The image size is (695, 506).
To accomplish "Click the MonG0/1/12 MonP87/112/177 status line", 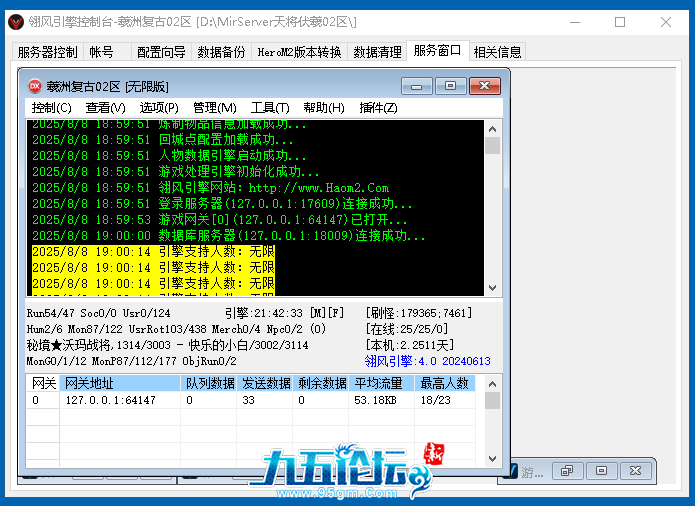I will pos(131,361).
